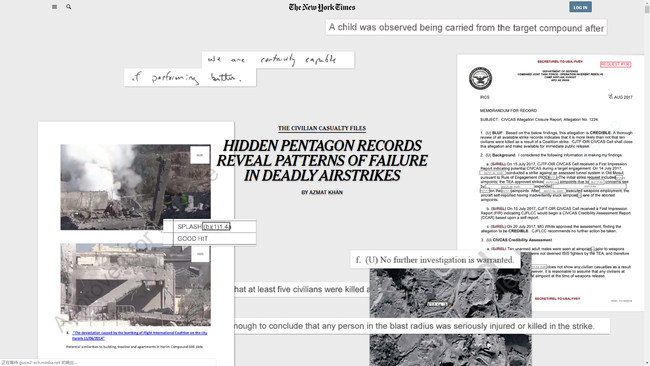This screenshot has height=366, width=650.
Task: Open author Azmat Khan byline
Action: pyautogui.click(x=322, y=192)
